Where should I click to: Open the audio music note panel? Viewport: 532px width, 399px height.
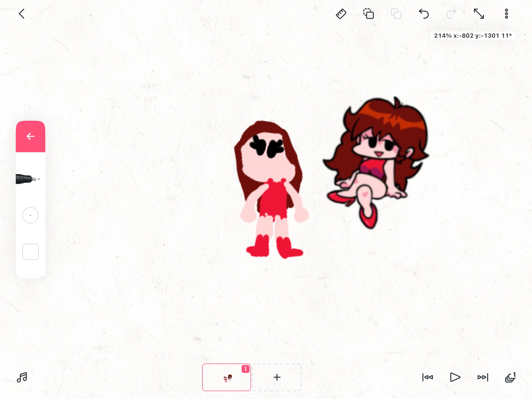(x=22, y=377)
